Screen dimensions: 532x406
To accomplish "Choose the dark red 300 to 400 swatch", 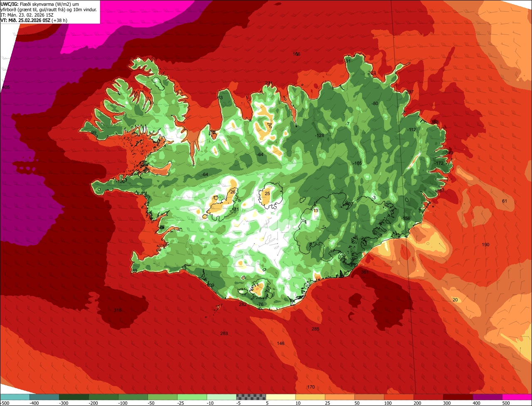I will point(458,396).
